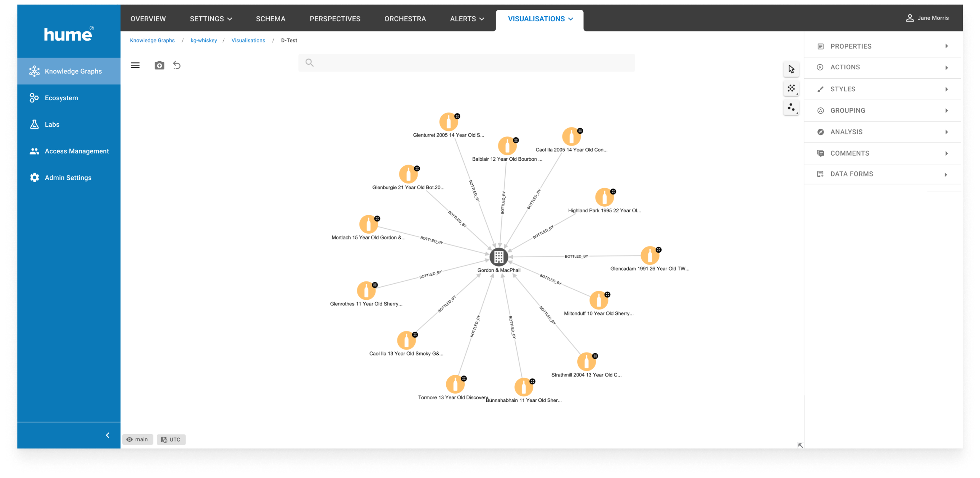Click the kg-whiskey breadcrumb link
The width and height of the screenshot is (980, 478).
[204, 40]
